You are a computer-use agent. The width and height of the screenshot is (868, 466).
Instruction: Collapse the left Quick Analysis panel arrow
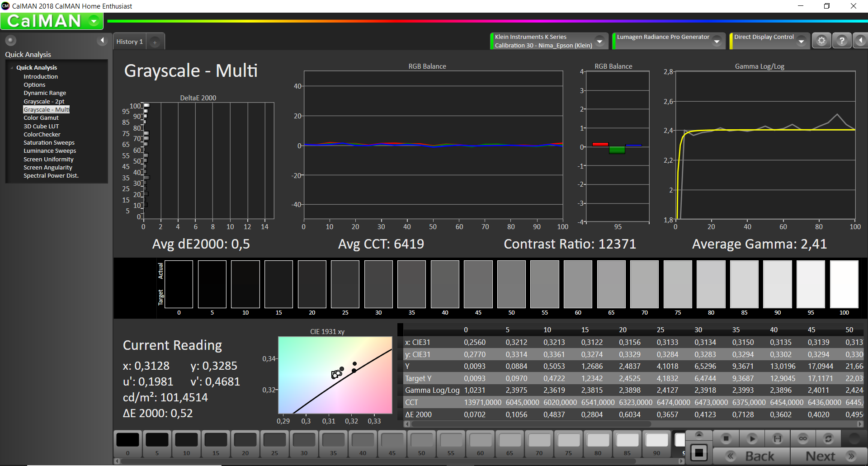[102, 41]
